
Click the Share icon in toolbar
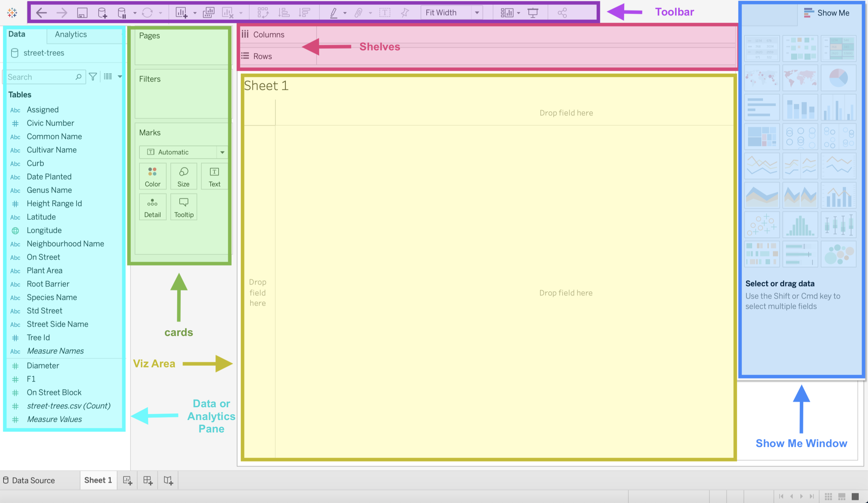[x=562, y=13]
